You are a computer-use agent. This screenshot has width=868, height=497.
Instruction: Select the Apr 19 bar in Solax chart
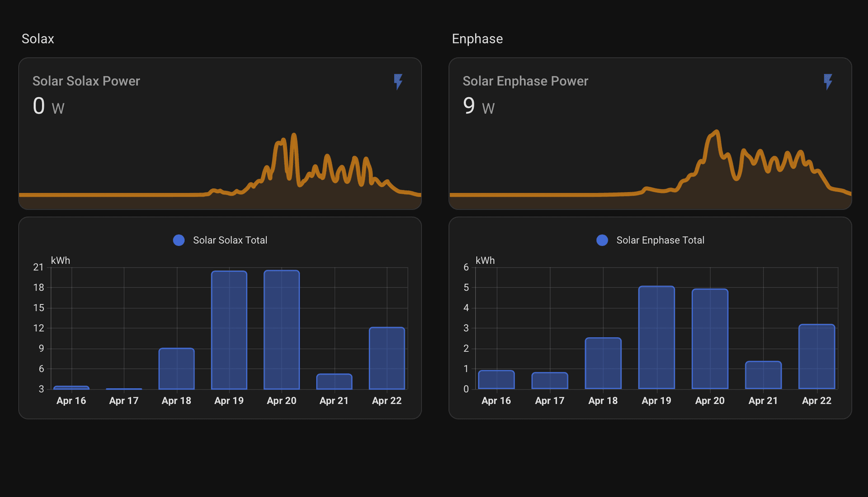click(x=229, y=330)
